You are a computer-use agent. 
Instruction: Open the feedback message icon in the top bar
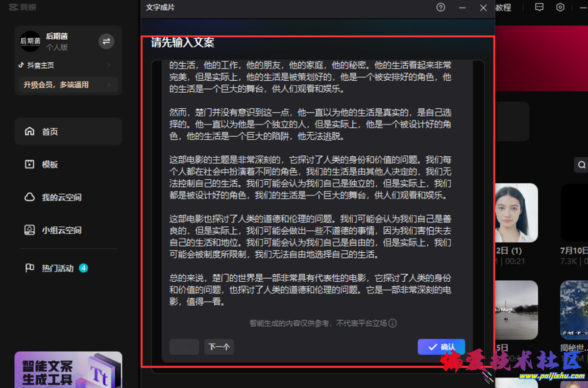click(x=539, y=7)
